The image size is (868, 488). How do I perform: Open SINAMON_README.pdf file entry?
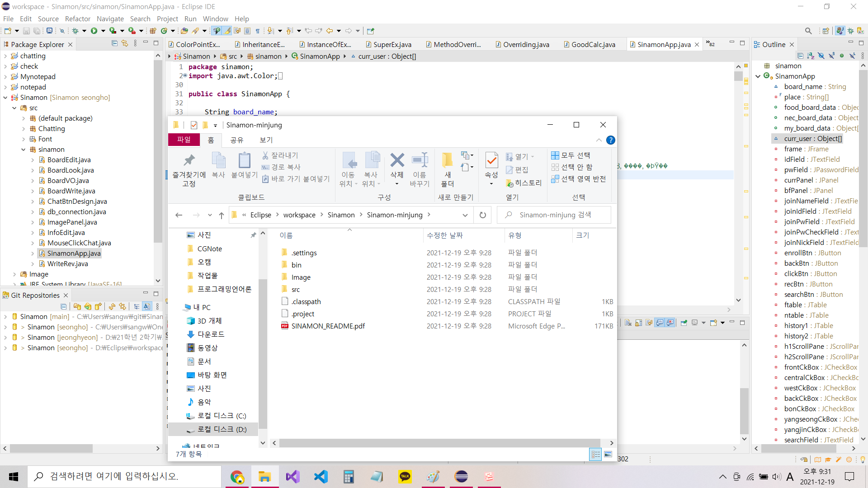coord(328,326)
